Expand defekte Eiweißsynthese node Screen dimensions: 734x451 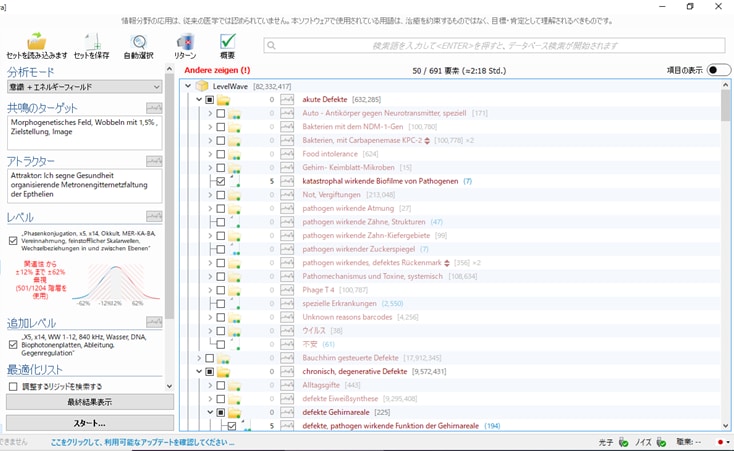click(210, 399)
